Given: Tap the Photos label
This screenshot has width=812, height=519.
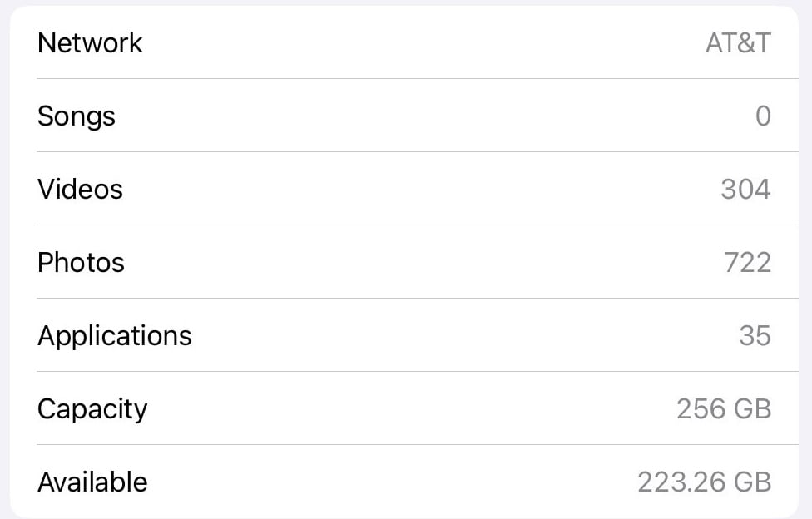Looking at the screenshot, I should 81,263.
